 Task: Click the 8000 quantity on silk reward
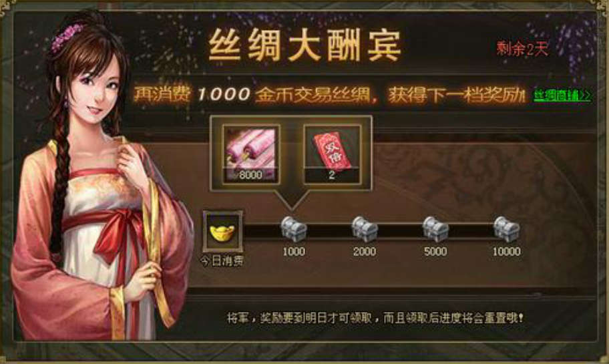pyautogui.click(x=250, y=175)
